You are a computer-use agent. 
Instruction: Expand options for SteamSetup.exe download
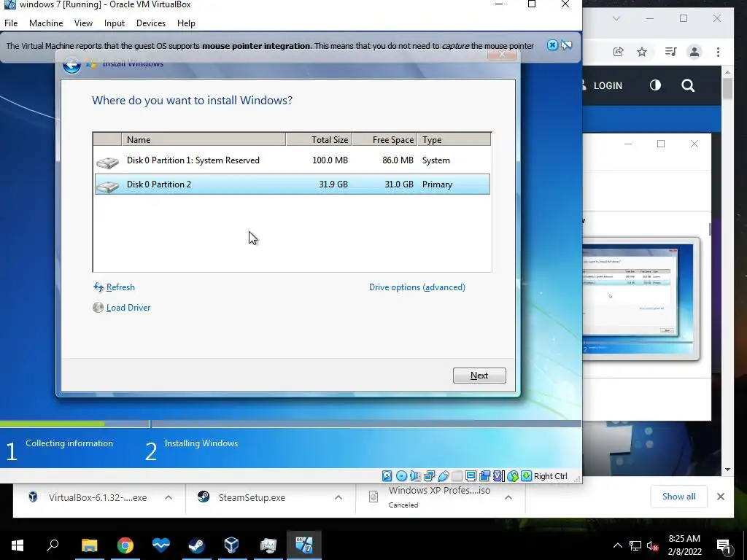click(x=338, y=497)
